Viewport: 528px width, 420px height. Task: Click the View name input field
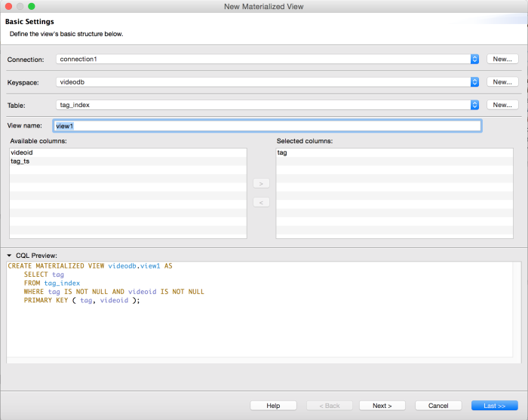267,126
